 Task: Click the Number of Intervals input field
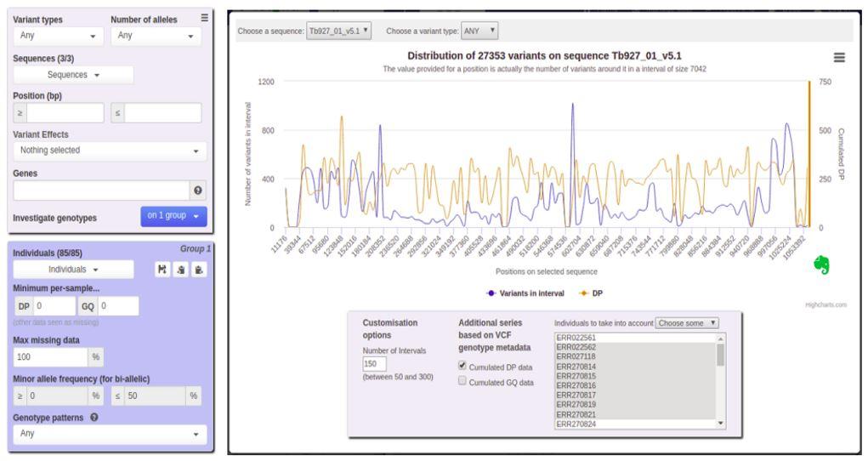tap(375, 364)
